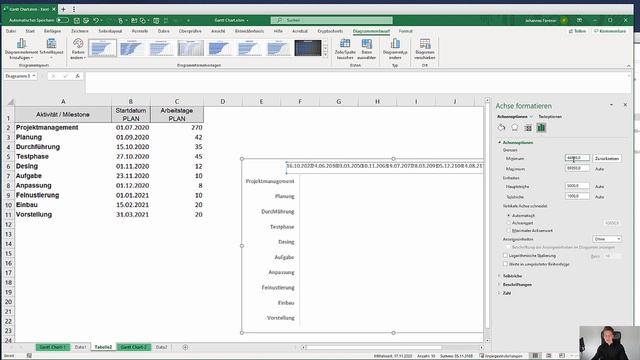640x360 pixels.
Task: Click Diagrammtyp ändern icon
Action: 395,43
